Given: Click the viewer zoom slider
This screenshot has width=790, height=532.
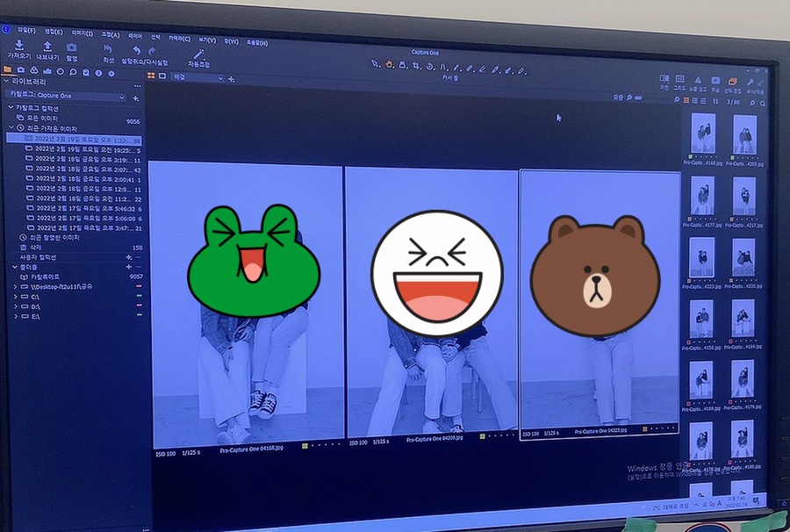Looking at the screenshot, I should click(638, 97).
